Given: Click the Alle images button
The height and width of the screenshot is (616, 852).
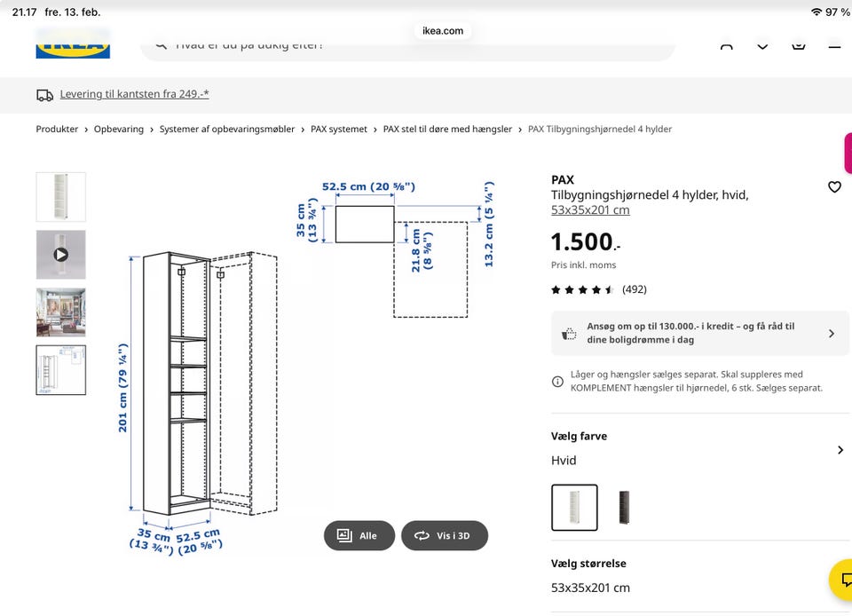Looking at the screenshot, I should tap(359, 535).
